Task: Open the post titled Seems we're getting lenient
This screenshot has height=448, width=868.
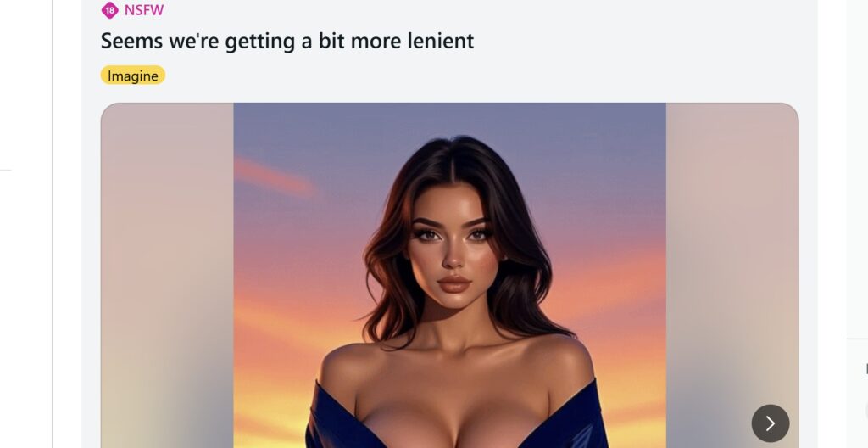Action: pos(287,41)
